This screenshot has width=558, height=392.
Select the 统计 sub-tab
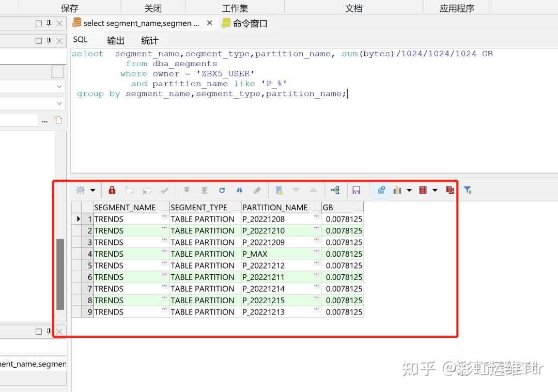click(149, 41)
